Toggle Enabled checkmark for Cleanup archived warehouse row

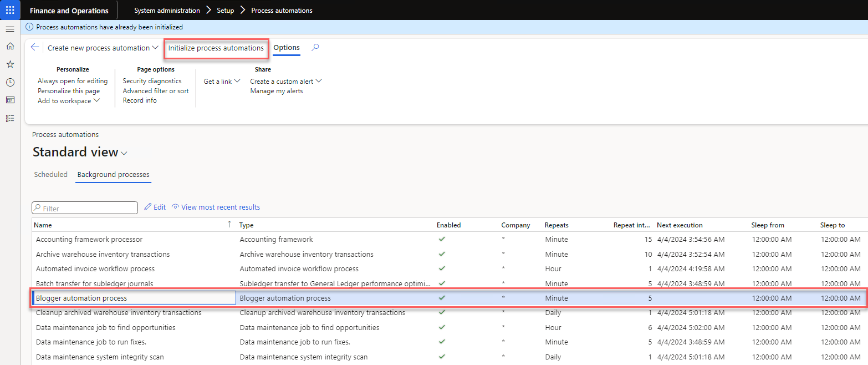[x=442, y=312]
